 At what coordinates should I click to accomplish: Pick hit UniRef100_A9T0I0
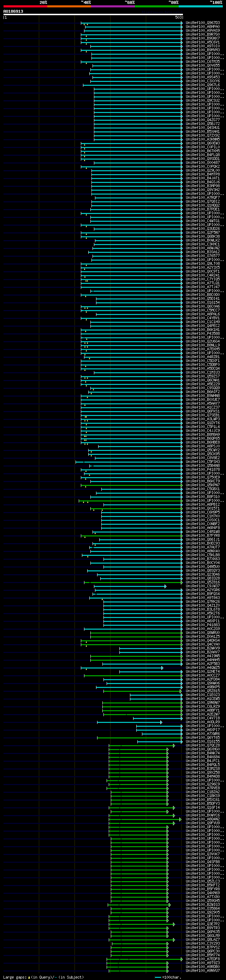tap(203, 46)
